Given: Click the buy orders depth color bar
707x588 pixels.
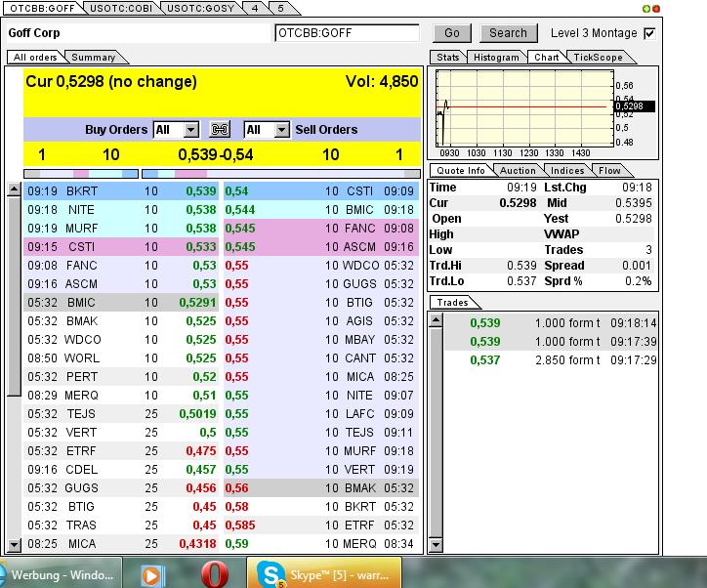Looking at the screenshot, I should [81, 174].
